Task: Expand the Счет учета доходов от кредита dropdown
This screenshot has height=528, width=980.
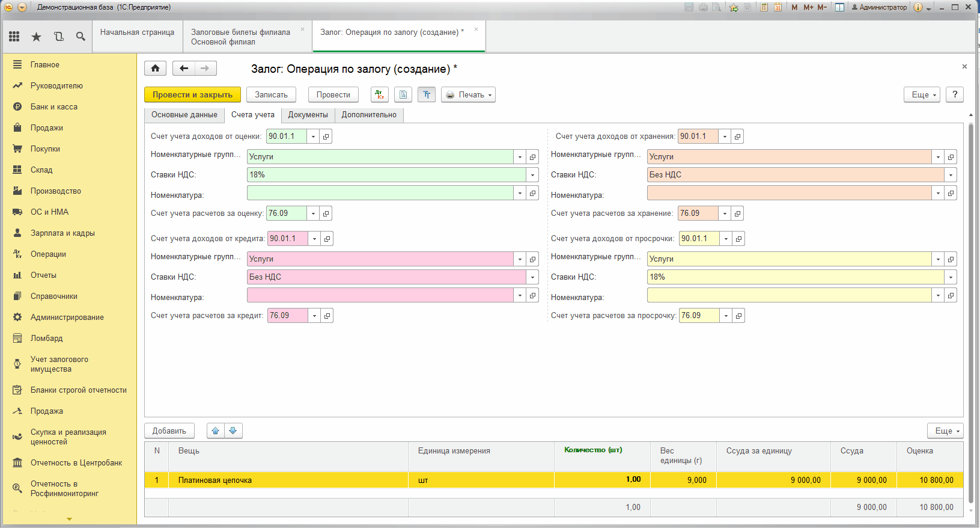Action: [x=314, y=239]
